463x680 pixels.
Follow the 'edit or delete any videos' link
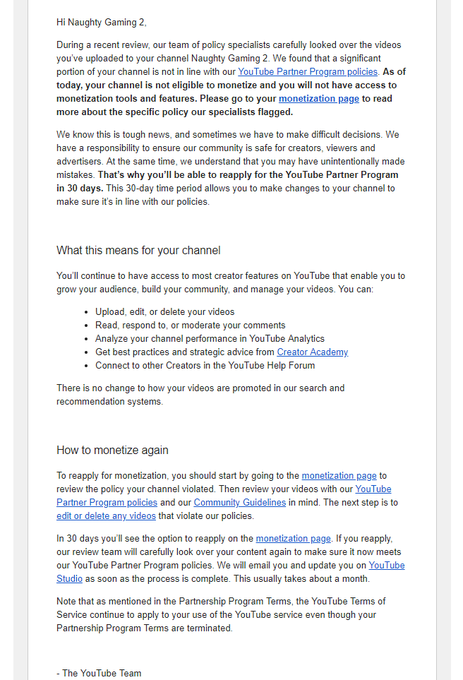point(106,516)
